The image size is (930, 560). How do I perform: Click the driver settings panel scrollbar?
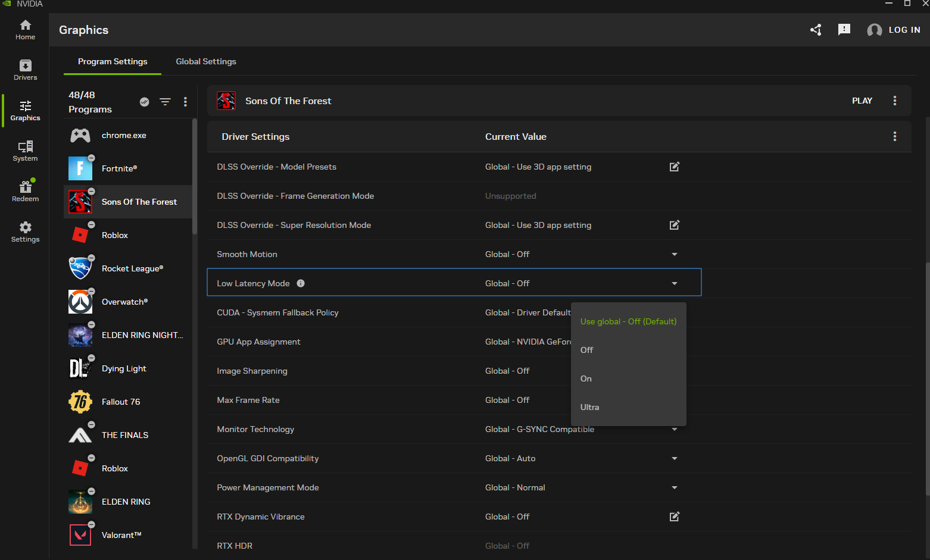click(x=928, y=378)
